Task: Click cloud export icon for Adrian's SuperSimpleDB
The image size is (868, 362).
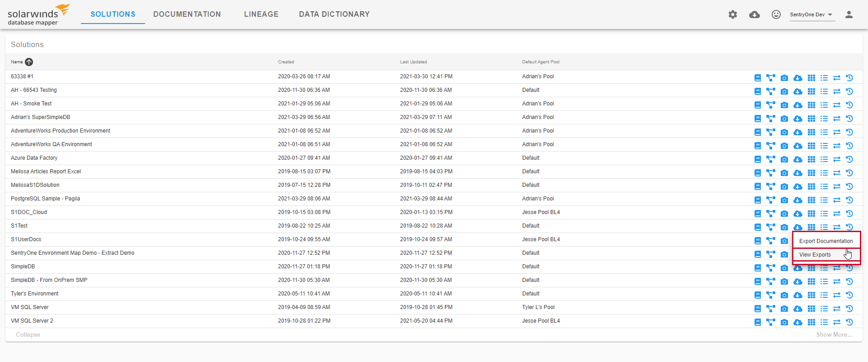Action: pos(798,119)
